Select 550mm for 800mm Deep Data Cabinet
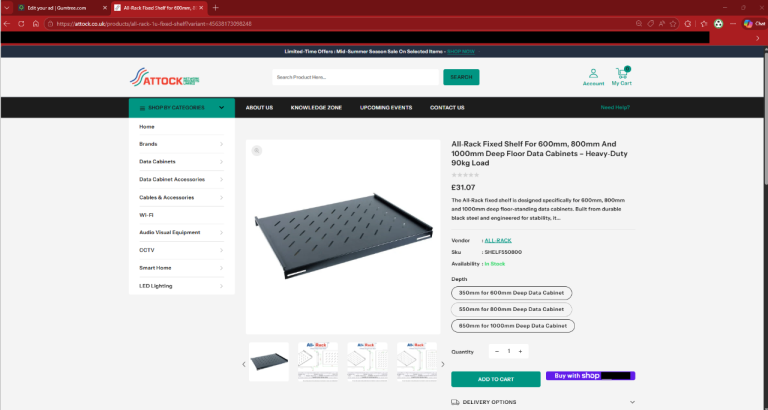Image resolution: width=768 pixels, height=410 pixels. [511, 309]
